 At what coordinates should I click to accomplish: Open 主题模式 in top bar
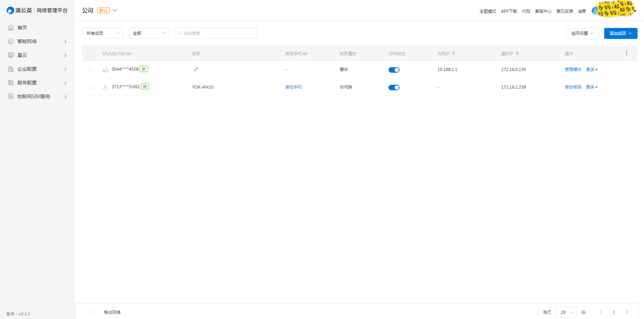(488, 11)
